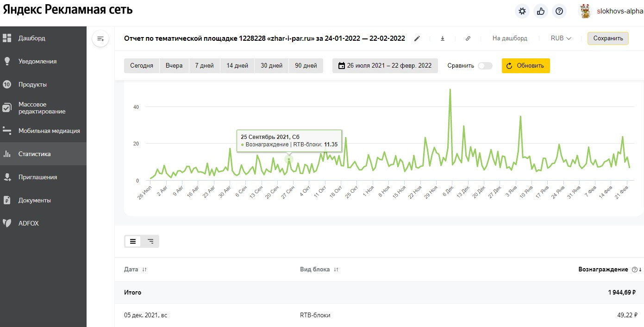Open Статистика in the sidebar
Viewport: 644px width, 327px height.
tap(35, 154)
